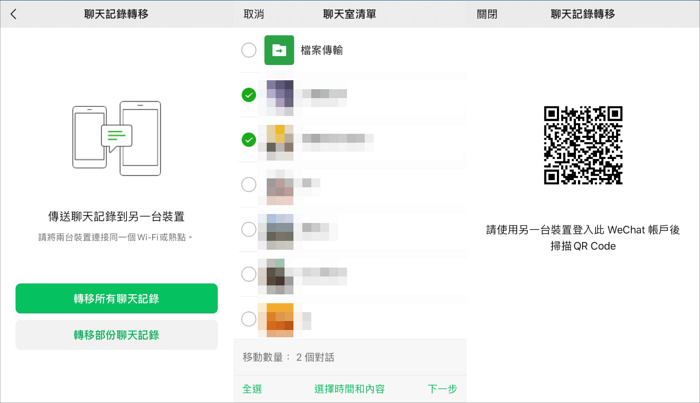700x403 pixels.
Task: Select the 檔案傳輸 radio checkbox
Action: pyautogui.click(x=249, y=50)
